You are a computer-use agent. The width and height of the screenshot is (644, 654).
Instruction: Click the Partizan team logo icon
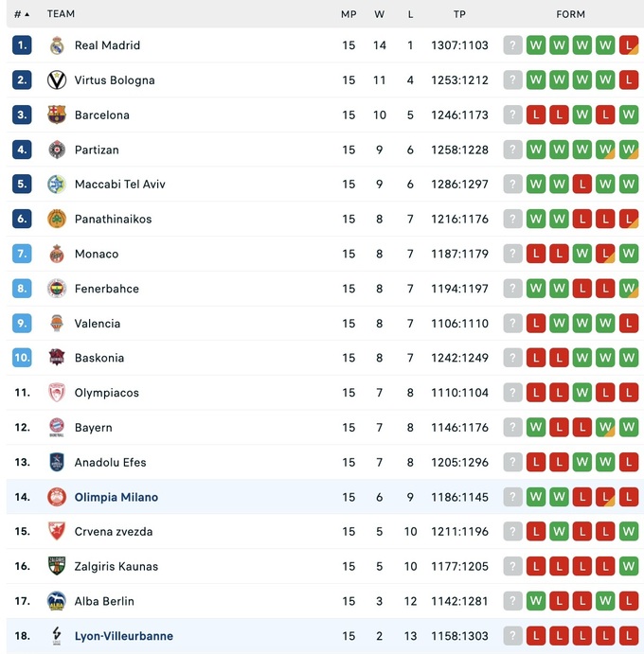click(x=57, y=150)
